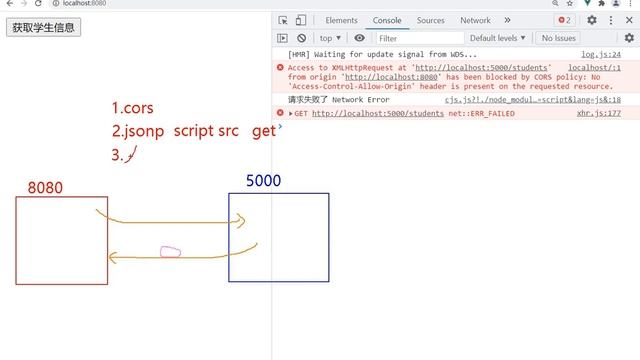Open DevTools three-dot customize menu
Image resolution: width=640 pixels, height=360 pixels.
[611, 20]
